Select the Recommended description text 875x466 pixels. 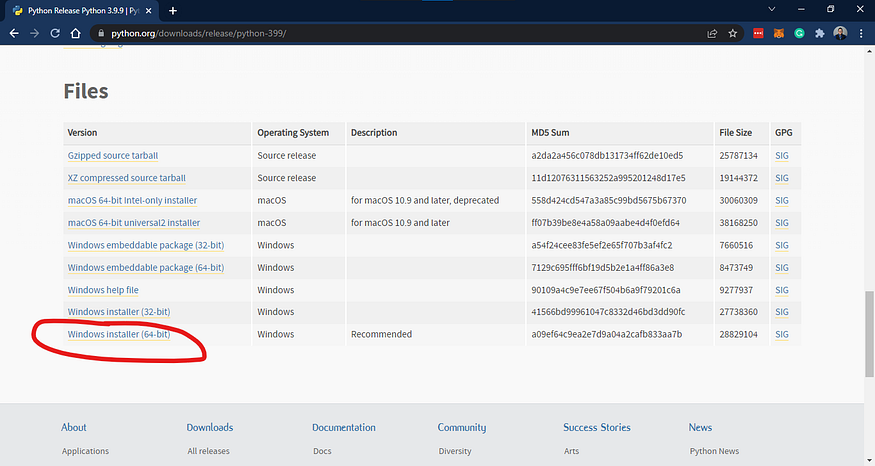(x=381, y=334)
